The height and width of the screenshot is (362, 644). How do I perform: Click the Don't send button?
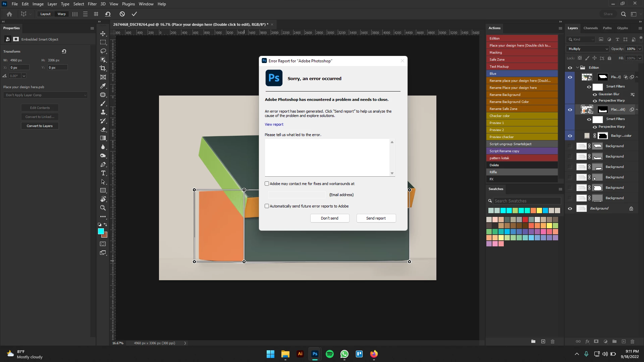point(329,218)
